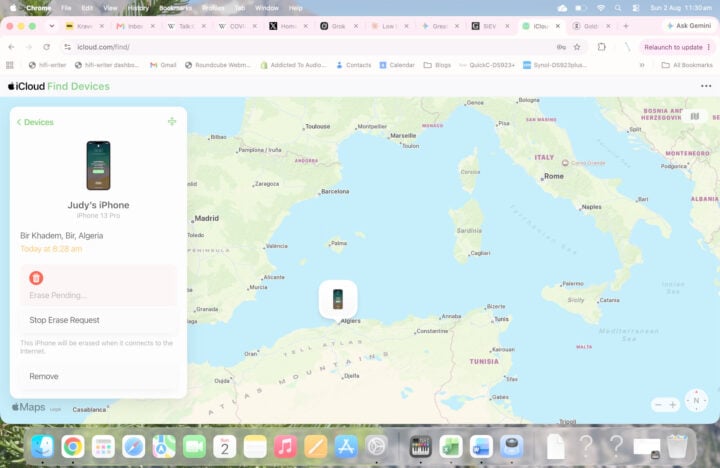Open the Window menu
The width and height of the screenshot is (720, 468).
click(x=267, y=8)
